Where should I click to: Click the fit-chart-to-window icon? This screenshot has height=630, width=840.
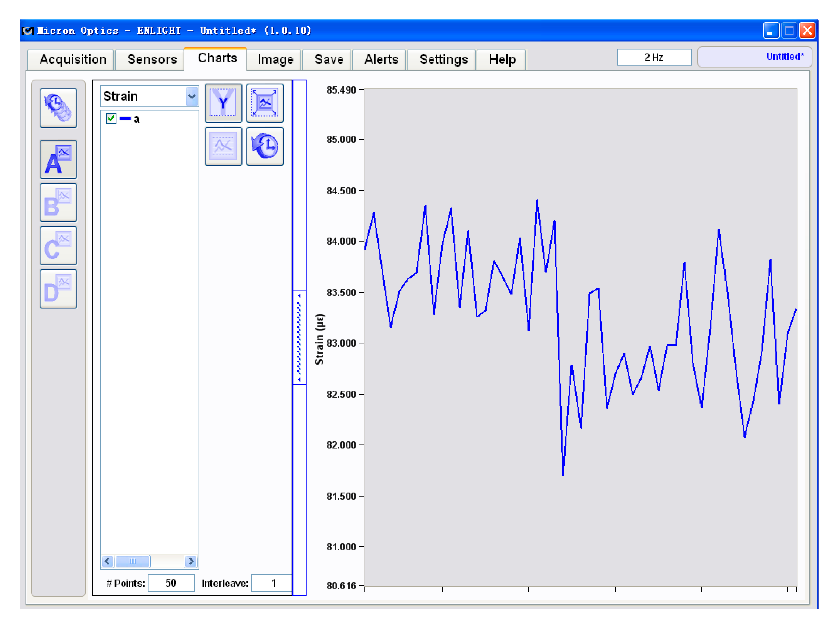point(265,103)
